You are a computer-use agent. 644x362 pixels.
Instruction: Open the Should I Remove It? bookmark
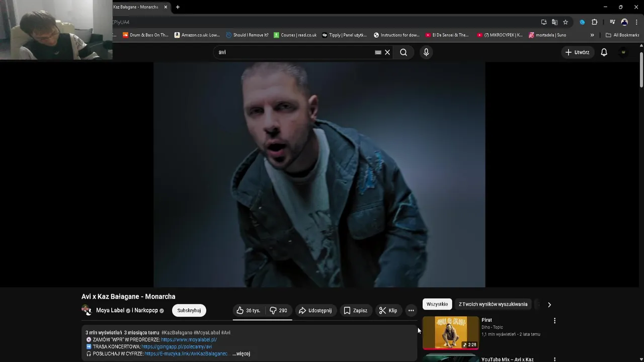click(x=247, y=35)
